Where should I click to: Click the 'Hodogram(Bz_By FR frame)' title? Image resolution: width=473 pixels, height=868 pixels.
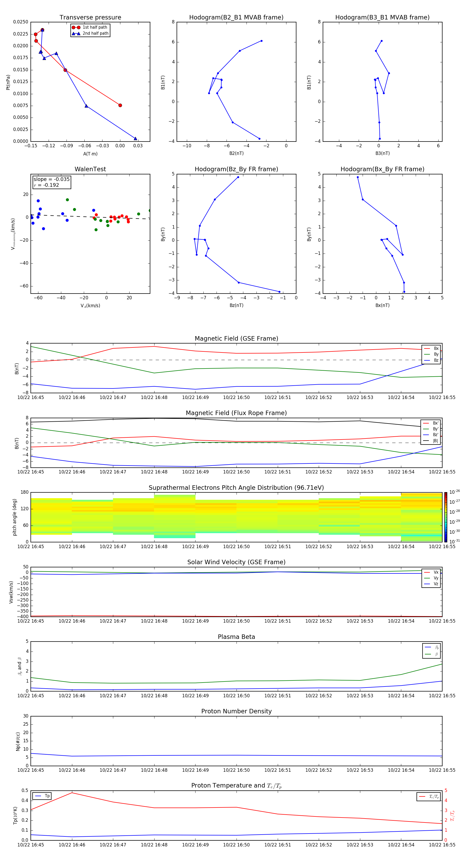tap(236, 169)
